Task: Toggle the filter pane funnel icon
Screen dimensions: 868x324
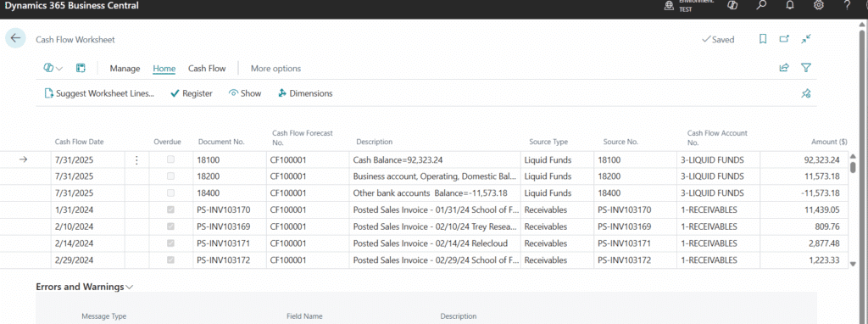Action: [x=806, y=68]
